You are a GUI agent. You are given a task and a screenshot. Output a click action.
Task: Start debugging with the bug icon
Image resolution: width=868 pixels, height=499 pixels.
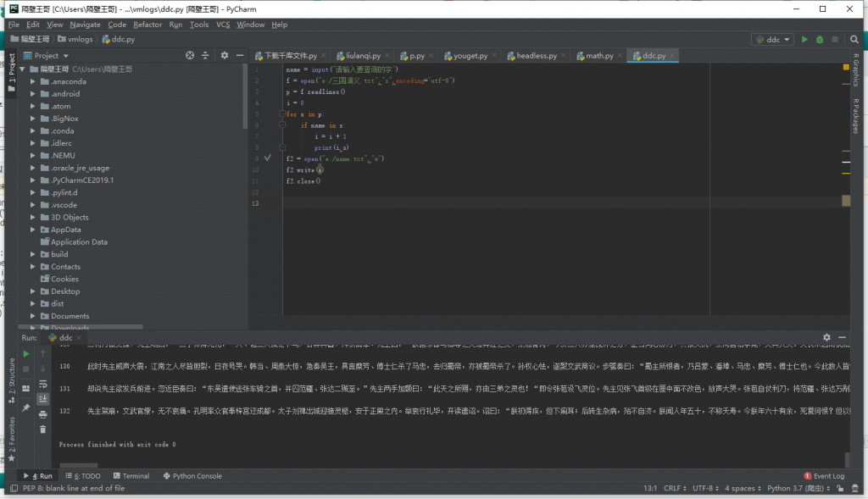pyautogui.click(x=819, y=39)
